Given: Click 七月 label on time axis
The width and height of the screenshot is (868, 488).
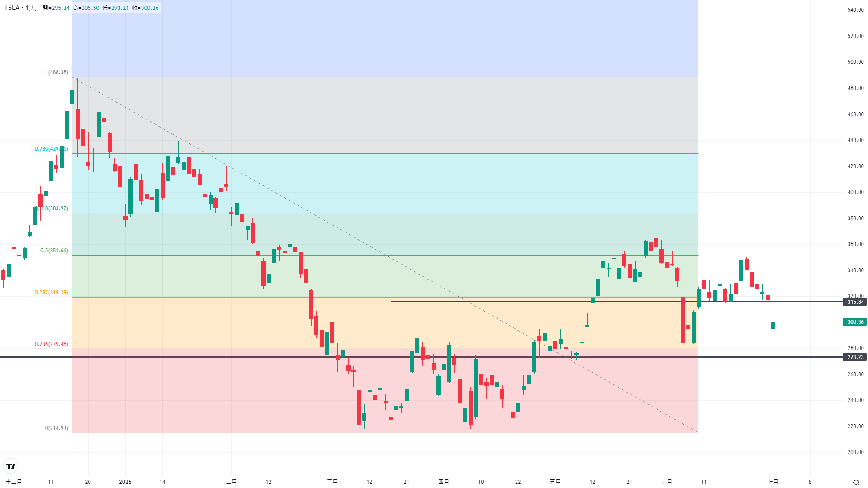Looking at the screenshot, I should [x=773, y=482].
